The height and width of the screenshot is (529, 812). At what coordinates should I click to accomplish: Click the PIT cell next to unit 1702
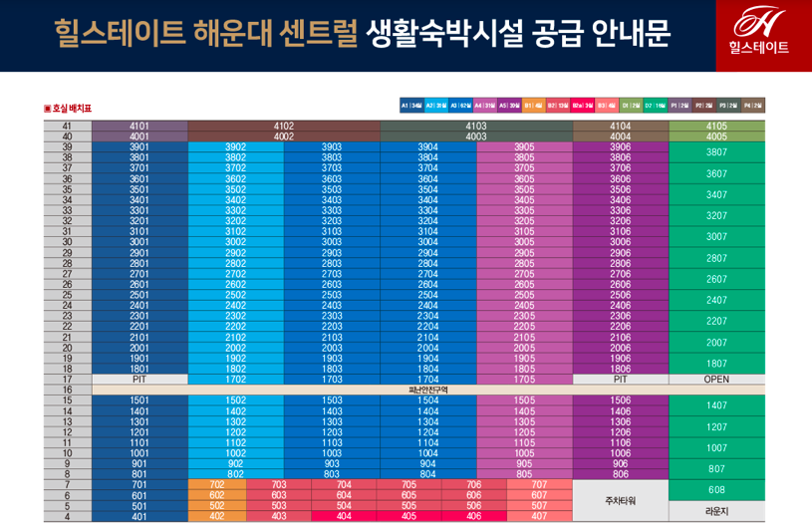[139, 380]
